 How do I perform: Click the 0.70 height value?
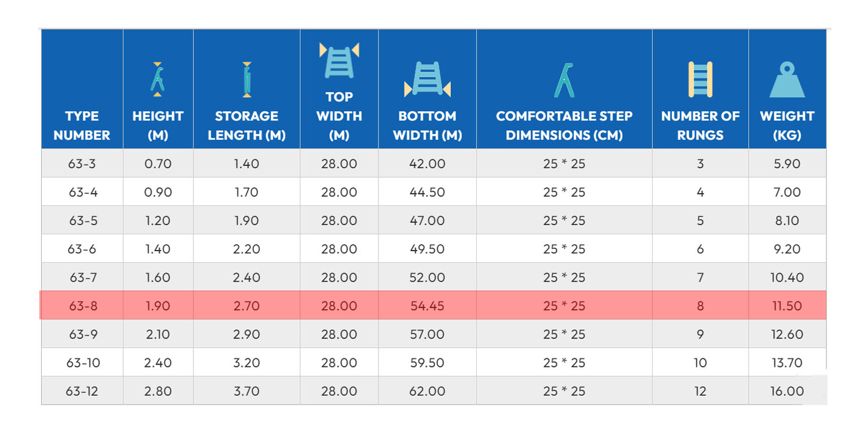pyautogui.click(x=158, y=164)
